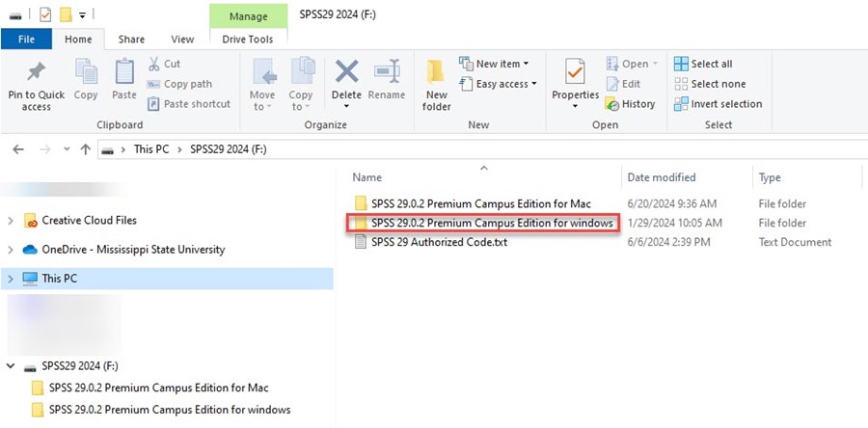
Task: Select OneDrive - Mississippi State University
Action: coord(133,250)
